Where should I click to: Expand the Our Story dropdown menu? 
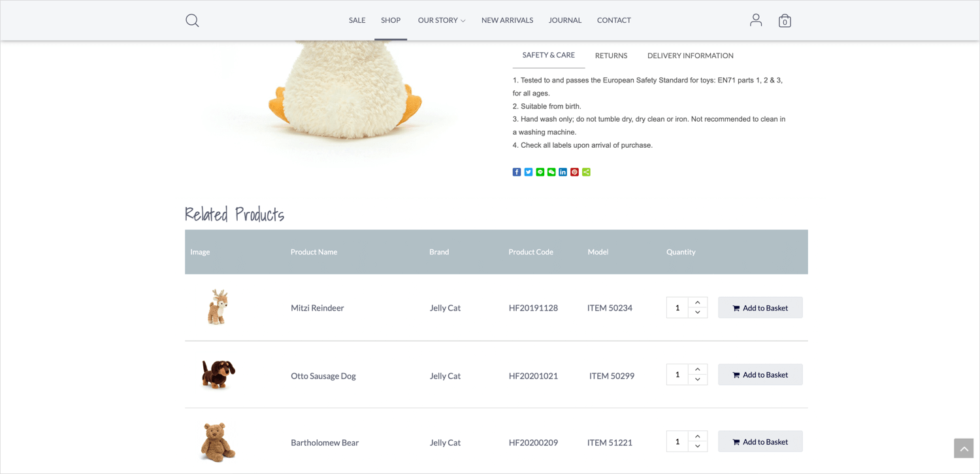(x=442, y=20)
